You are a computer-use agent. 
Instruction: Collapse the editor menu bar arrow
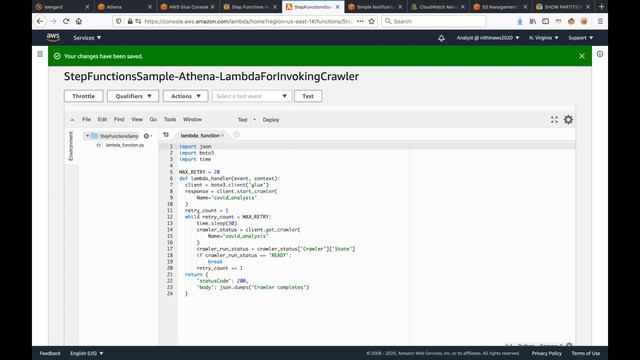point(72,120)
